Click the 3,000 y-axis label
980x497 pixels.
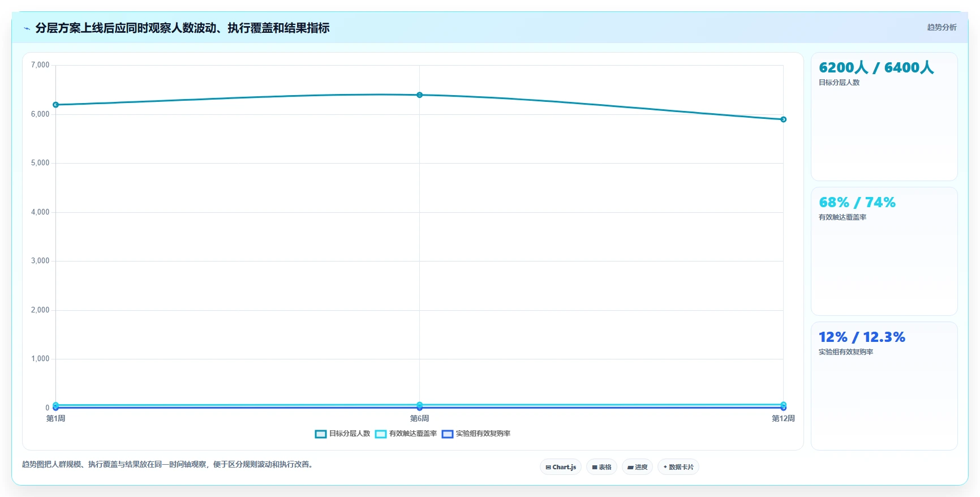coord(40,261)
